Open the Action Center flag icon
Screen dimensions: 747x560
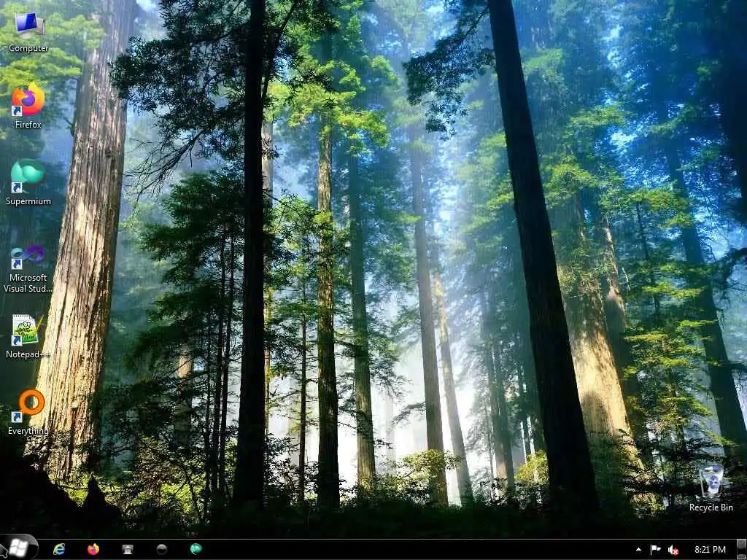coord(656,550)
